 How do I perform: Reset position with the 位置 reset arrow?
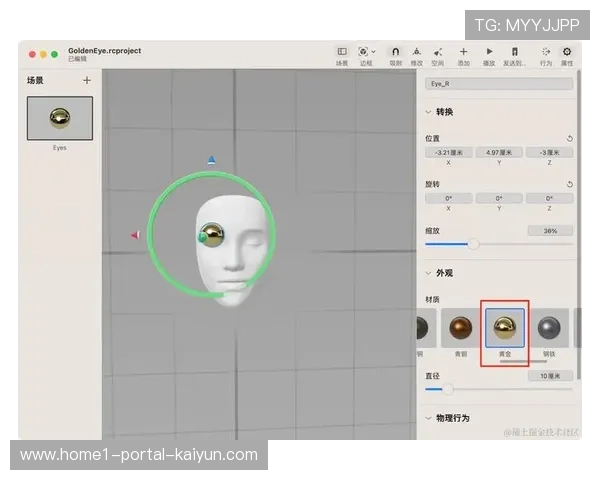coord(569,139)
